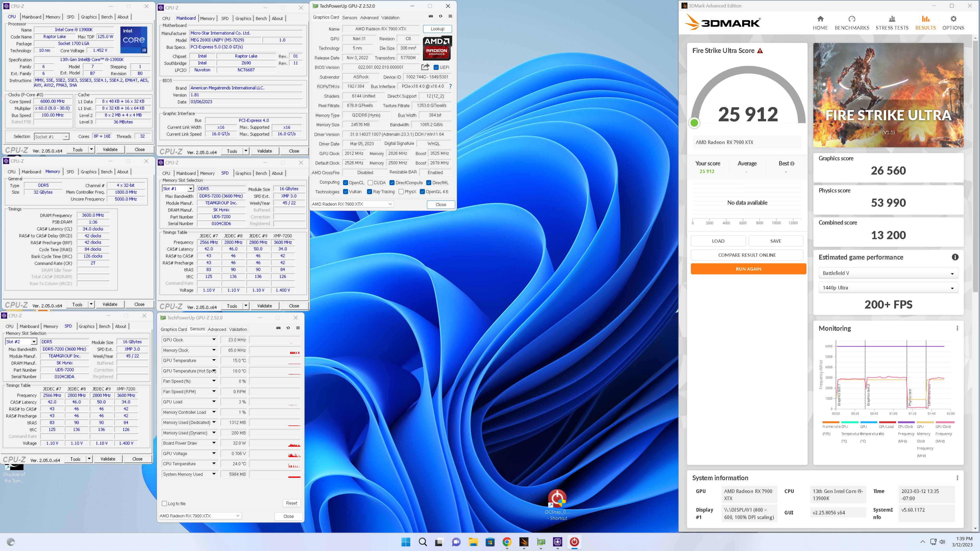This screenshot has height=551, width=980.
Task: Toggle Ray Tracing checkbox in GPU-Z
Action: click(369, 192)
